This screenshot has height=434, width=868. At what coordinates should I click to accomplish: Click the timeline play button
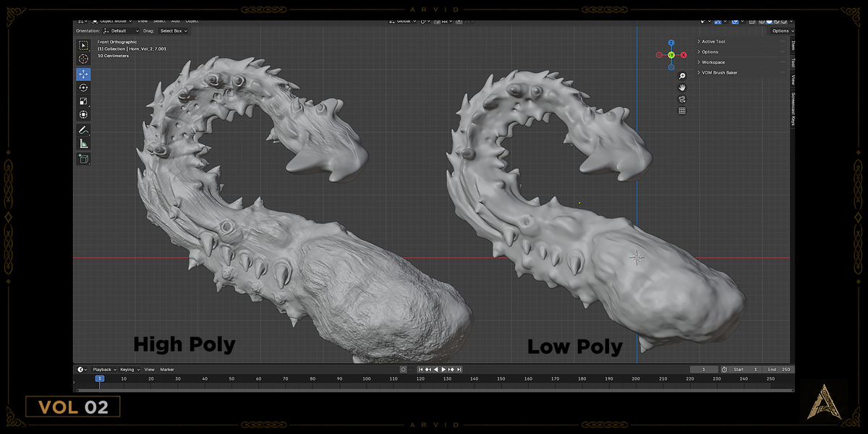pos(443,370)
